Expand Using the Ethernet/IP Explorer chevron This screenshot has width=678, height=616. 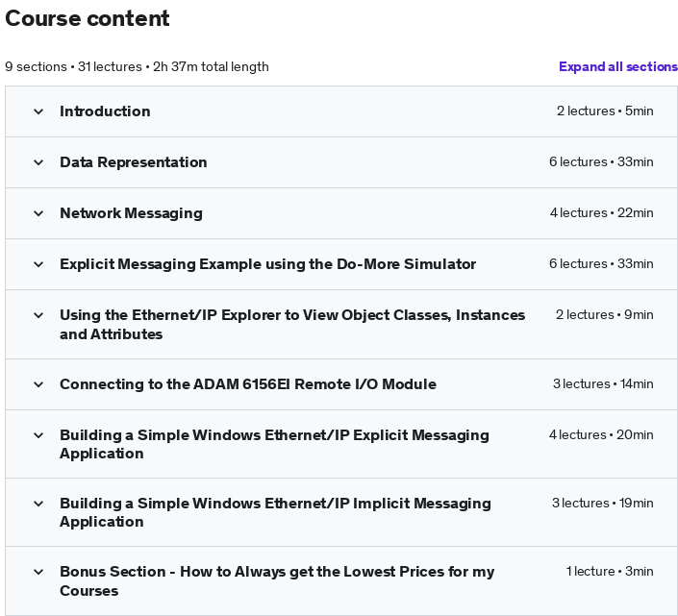pyautogui.click(x=38, y=315)
